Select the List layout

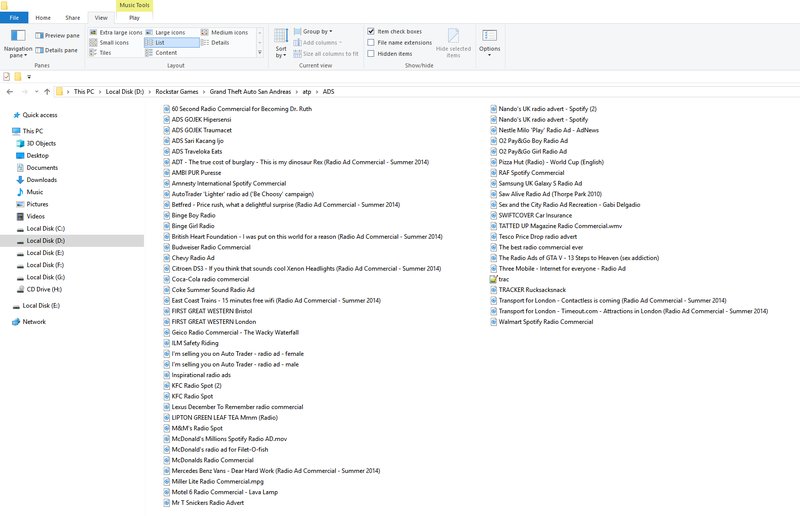(x=171, y=42)
